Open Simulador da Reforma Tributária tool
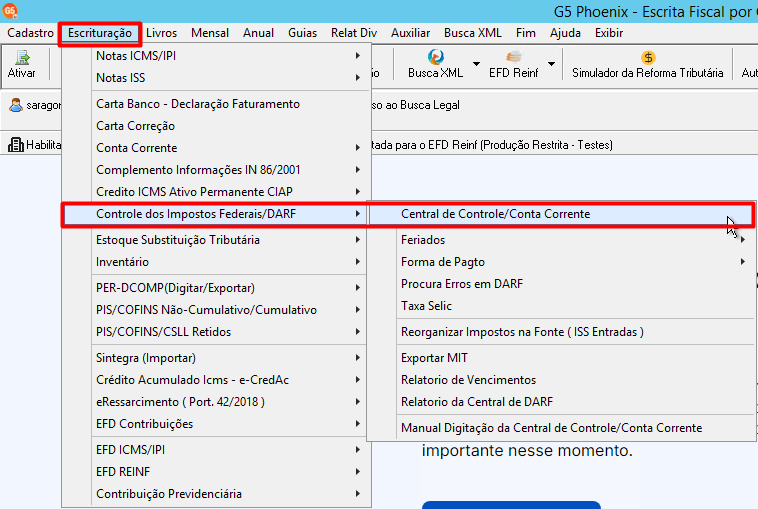 coord(647,64)
